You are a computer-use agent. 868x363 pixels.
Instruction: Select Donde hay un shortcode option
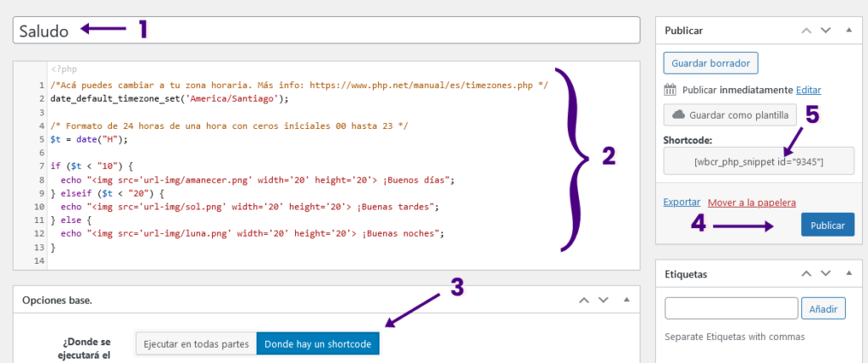point(318,344)
